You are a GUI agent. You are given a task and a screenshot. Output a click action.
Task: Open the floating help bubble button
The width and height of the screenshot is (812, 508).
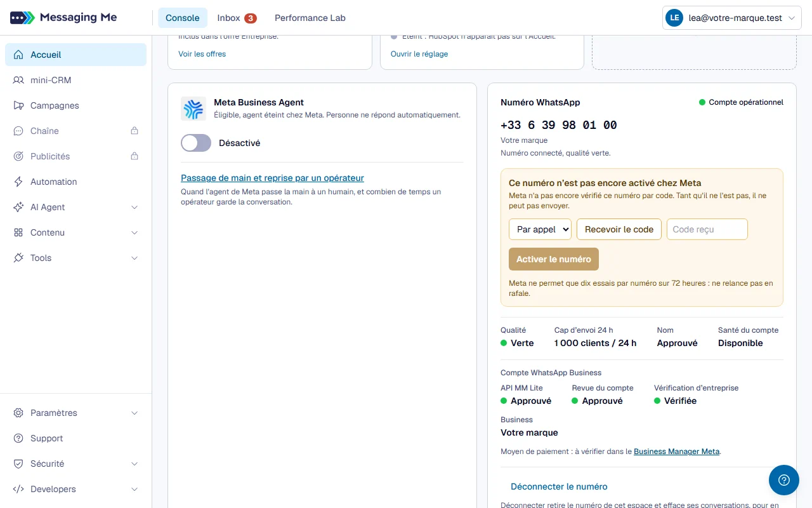pyautogui.click(x=784, y=480)
